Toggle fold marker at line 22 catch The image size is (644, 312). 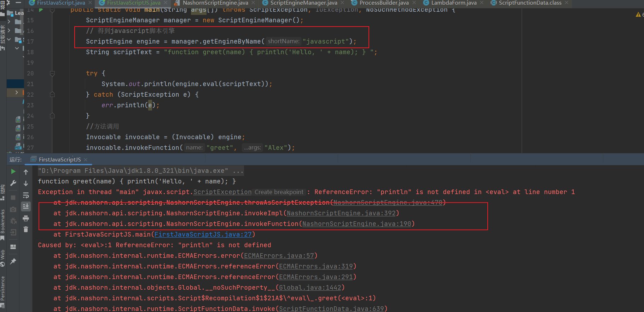(52, 95)
